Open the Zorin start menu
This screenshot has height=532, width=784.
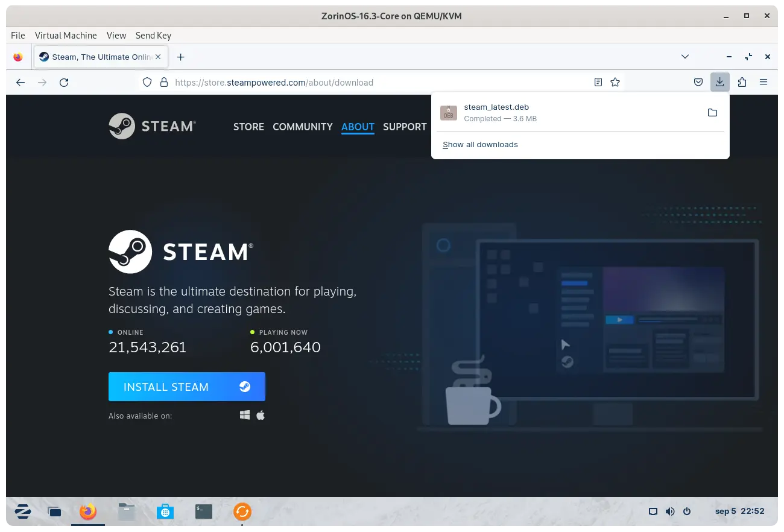pos(23,511)
